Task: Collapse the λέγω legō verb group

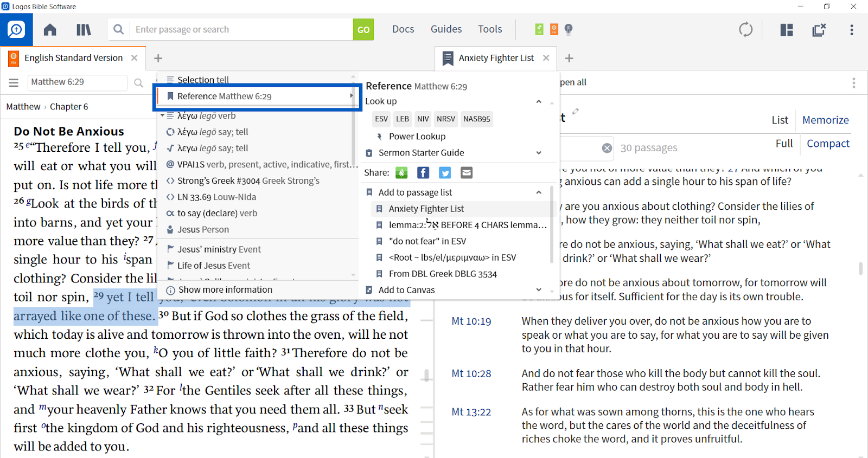Action: (x=162, y=116)
